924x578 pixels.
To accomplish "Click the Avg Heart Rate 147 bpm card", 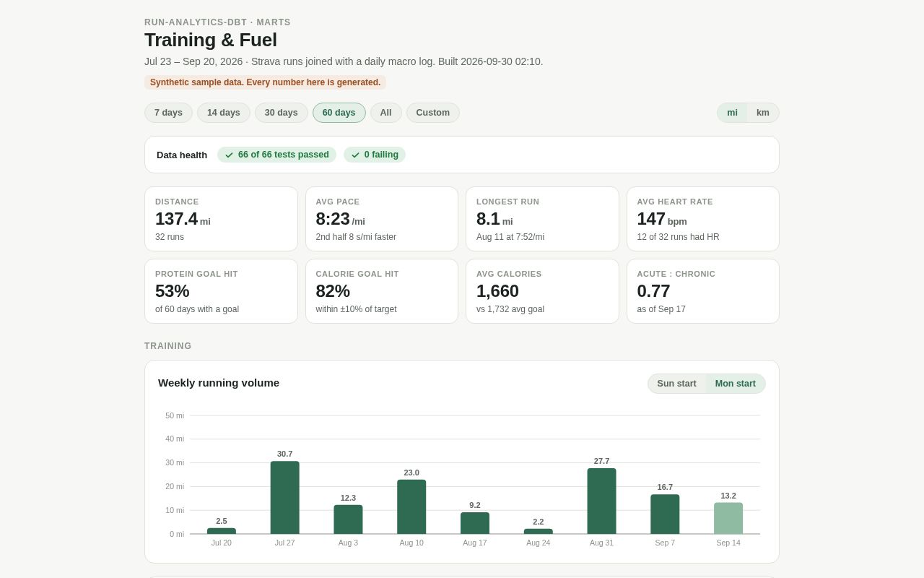I will 703,219.
